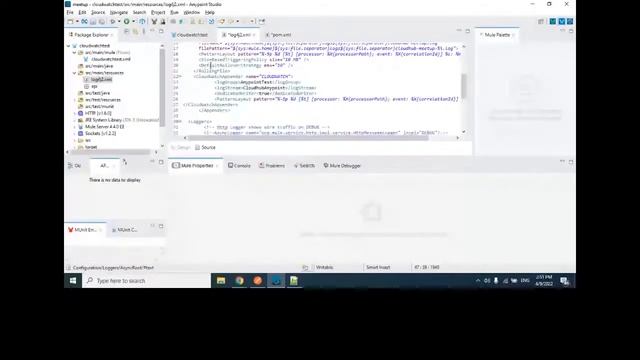Collapse the cloudwatchtest project node
The width and height of the screenshot is (640, 360).
[x=69, y=46]
